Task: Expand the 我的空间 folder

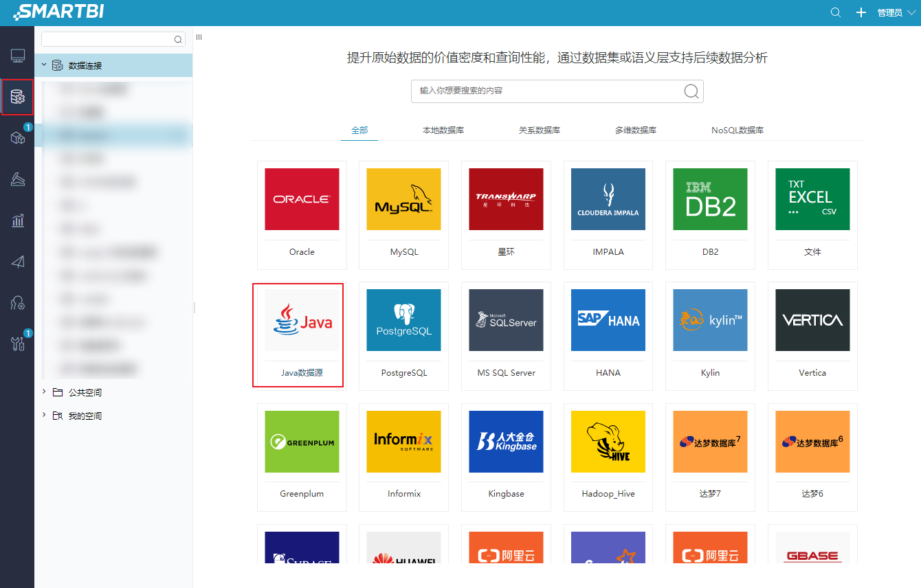Action: point(44,415)
